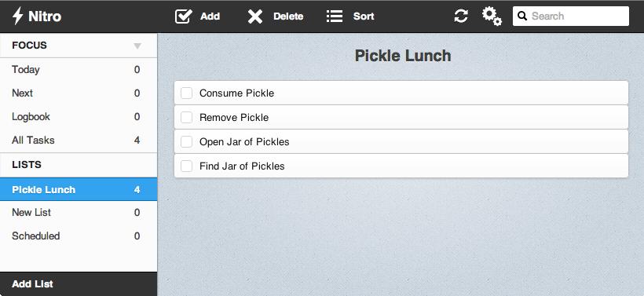
Task: Mark Open Jar of Pickles complete
Action: tap(186, 142)
